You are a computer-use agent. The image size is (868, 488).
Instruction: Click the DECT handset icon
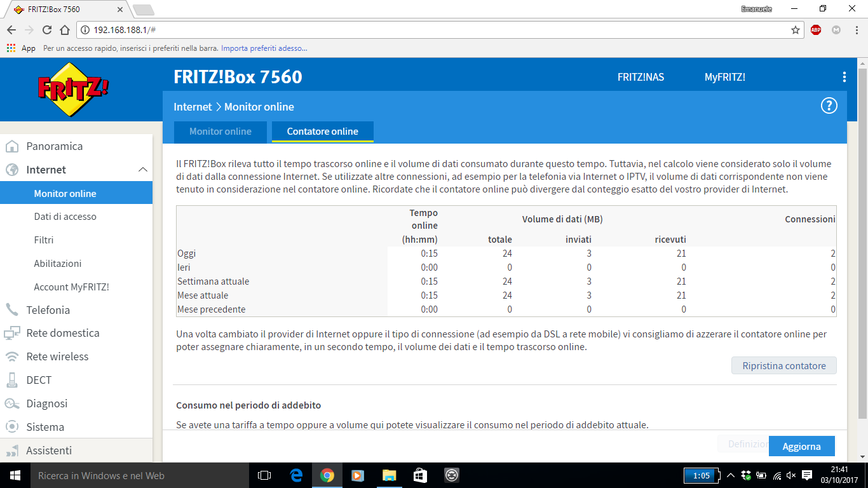click(x=11, y=380)
